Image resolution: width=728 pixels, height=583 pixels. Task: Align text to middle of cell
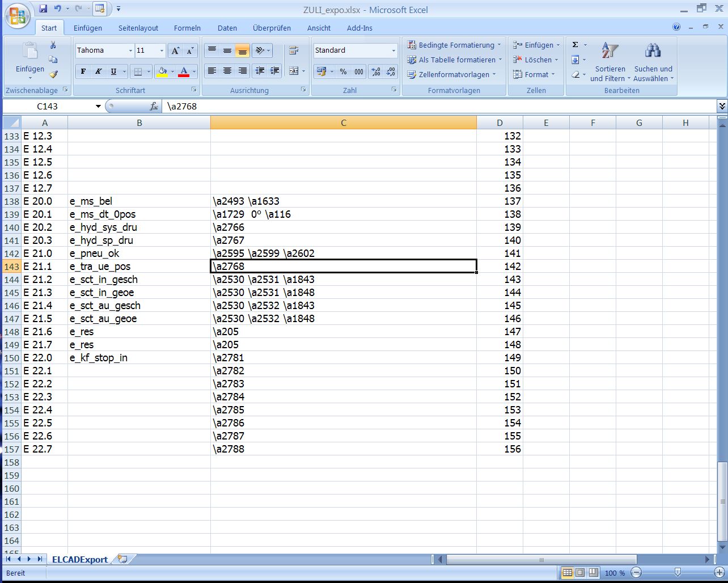(x=227, y=50)
